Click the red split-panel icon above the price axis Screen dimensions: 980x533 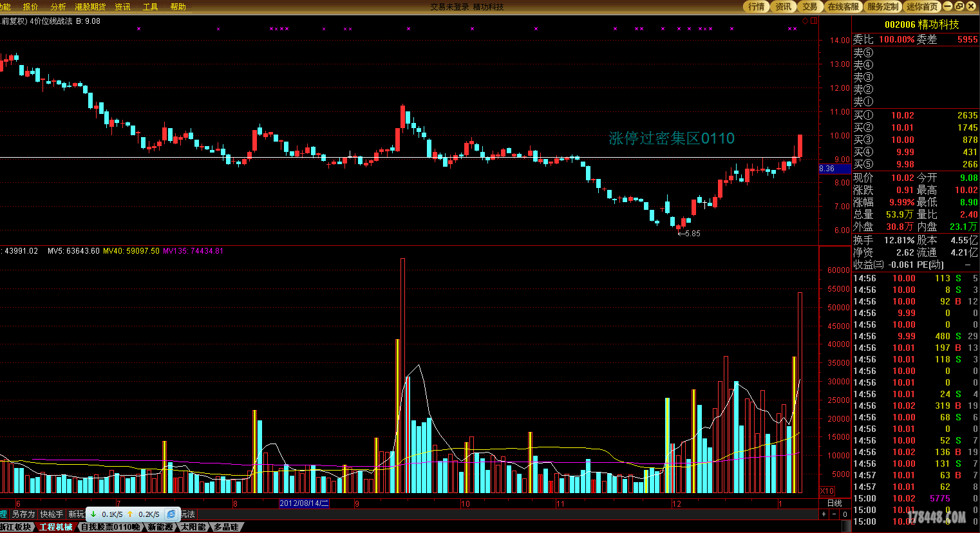[814, 21]
